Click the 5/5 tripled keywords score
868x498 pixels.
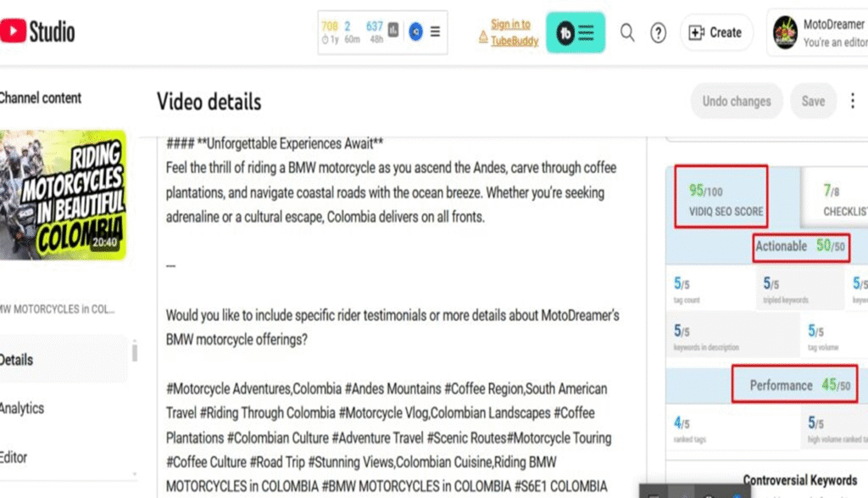[x=785, y=289]
